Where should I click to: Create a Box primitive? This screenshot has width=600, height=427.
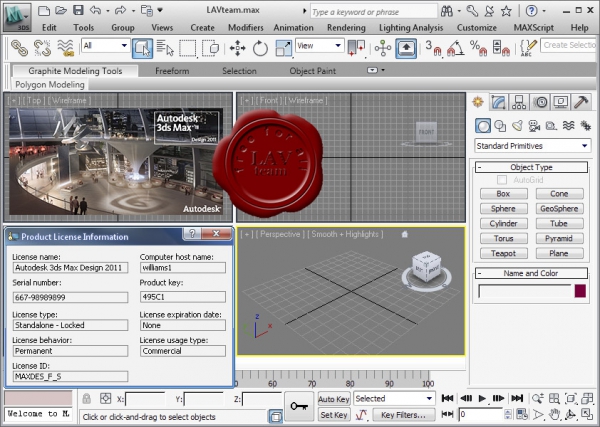tap(504, 194)
